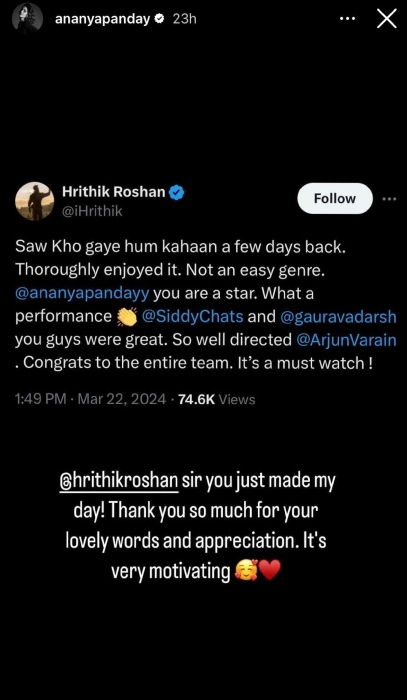The width and height of the screenshot is (407, 700).
Task: Click the @ArjunVarain mention link
Action: coord(346,340)
